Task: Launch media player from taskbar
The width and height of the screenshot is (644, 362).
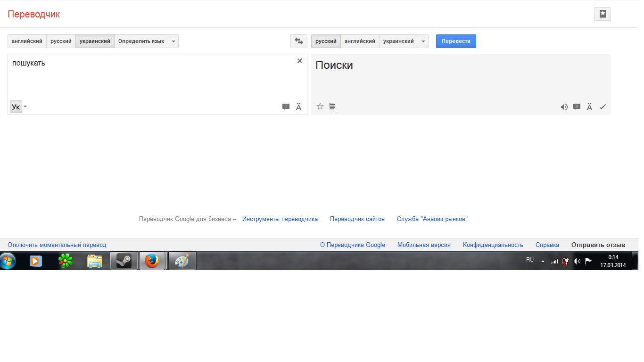Action: point(36,261)
